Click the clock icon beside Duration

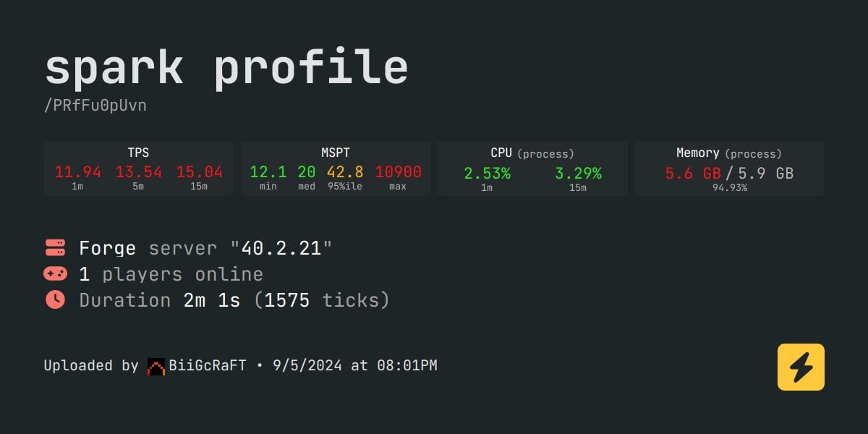[x=56, y=299]
